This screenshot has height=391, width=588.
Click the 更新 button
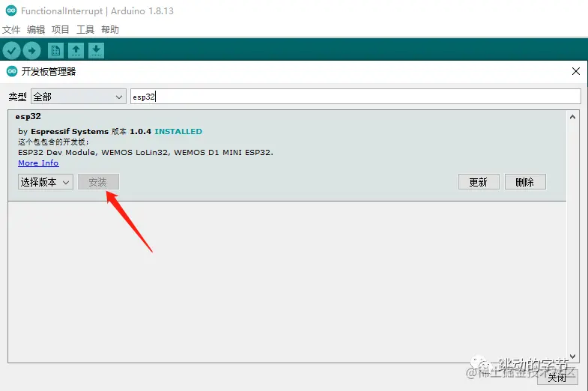479,182
